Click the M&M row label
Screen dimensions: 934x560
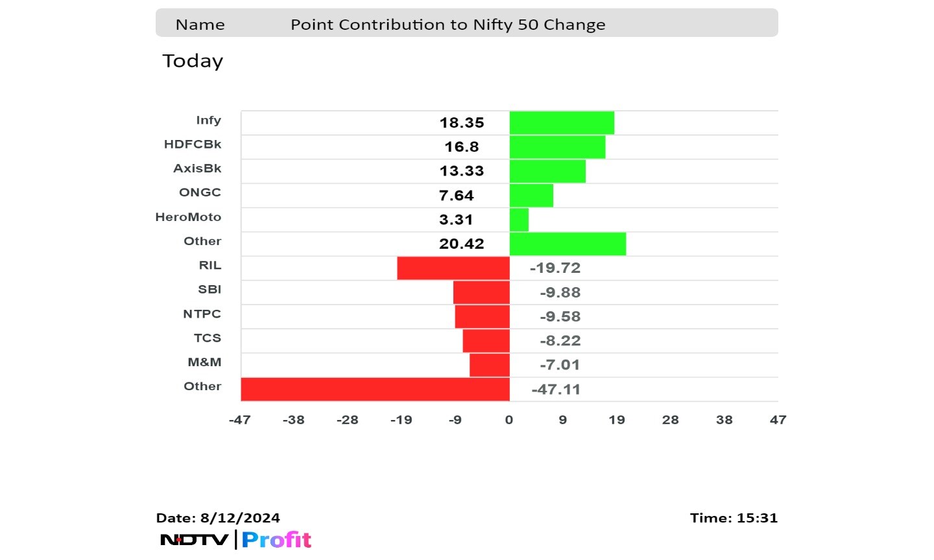point(204,362)
